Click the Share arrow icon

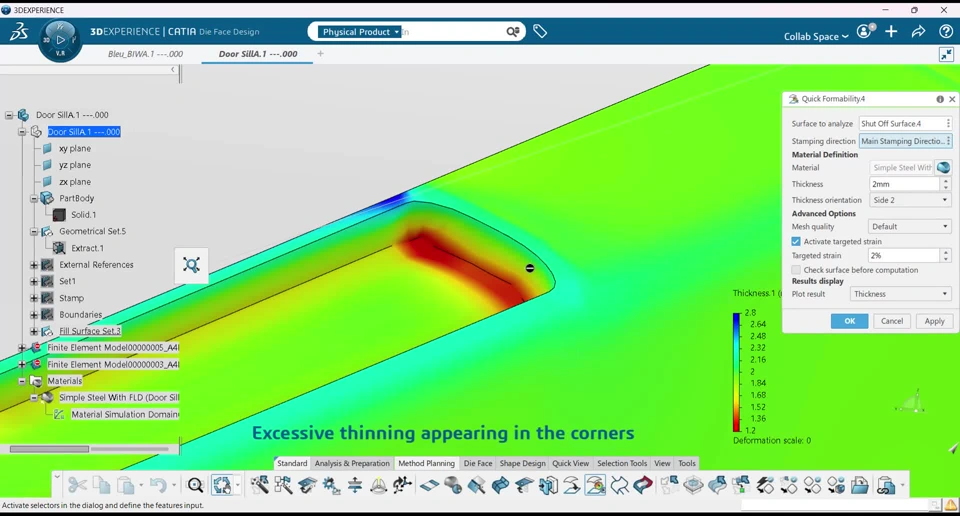[x=918, y=31]
